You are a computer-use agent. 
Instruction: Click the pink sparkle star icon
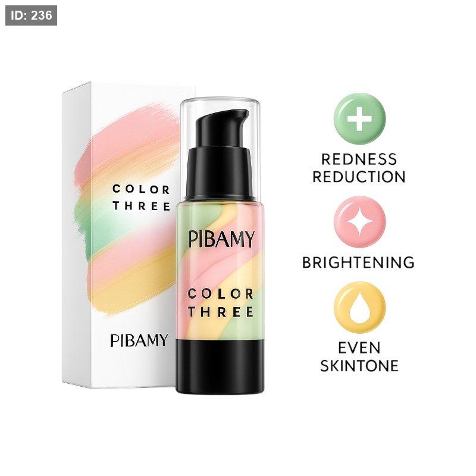[360, 222]
